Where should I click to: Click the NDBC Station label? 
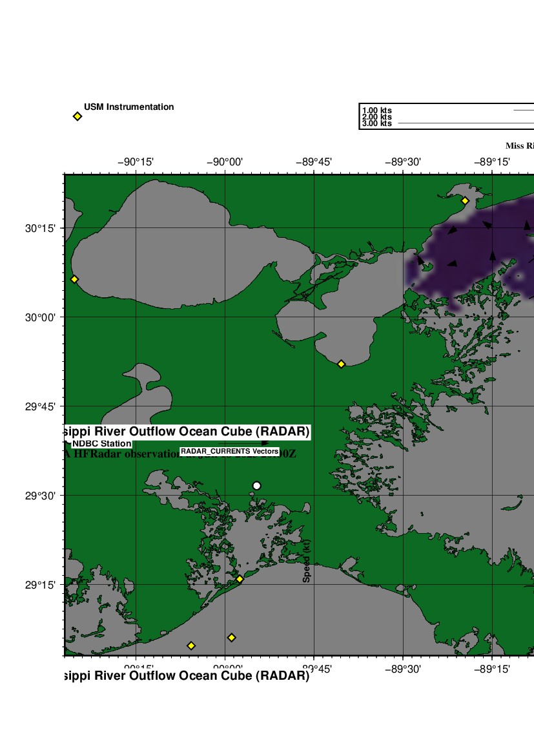click(101, 444)
